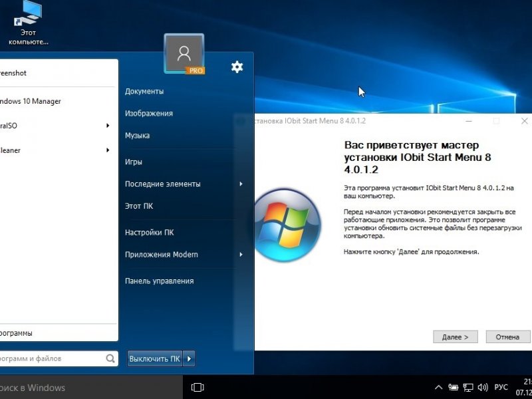Open the Screenshot program entry
The height and width of the screenshot is (399, 532).
59,73
